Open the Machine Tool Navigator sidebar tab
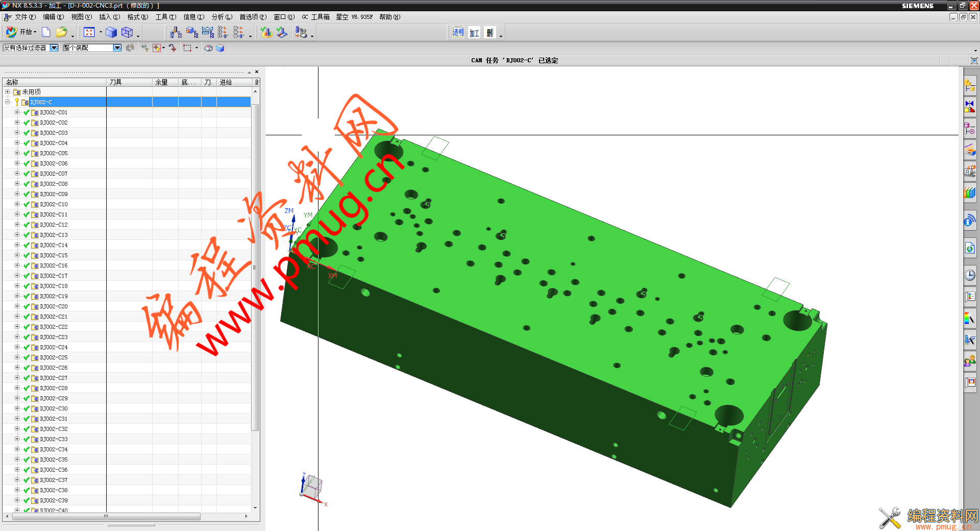The width and height of the screenshot is (980, 531). 970,150
